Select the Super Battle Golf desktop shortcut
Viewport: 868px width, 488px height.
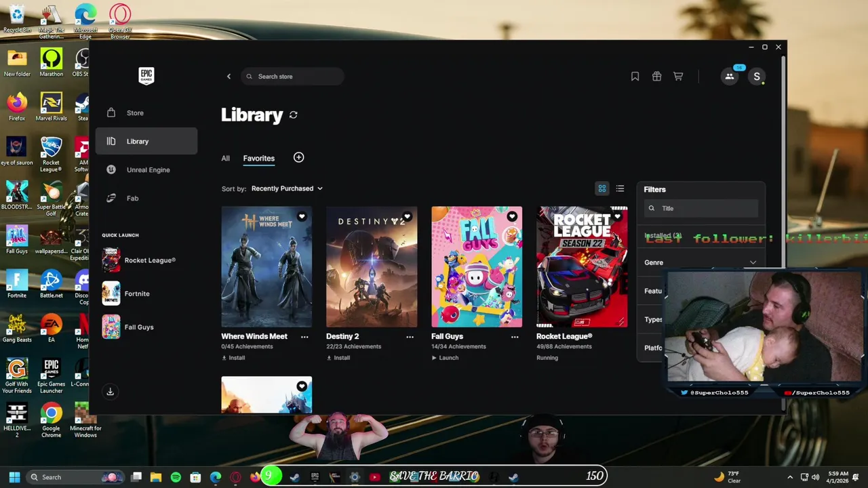tap(51, 199)
